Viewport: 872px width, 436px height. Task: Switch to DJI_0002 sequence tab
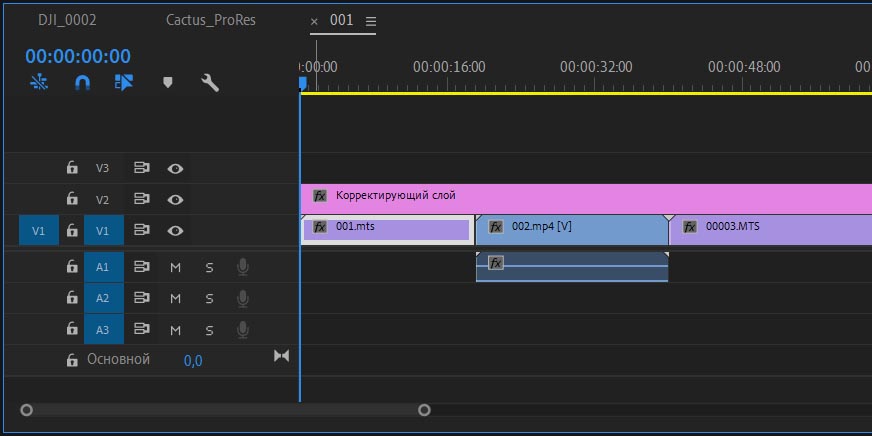click(67, 20)
